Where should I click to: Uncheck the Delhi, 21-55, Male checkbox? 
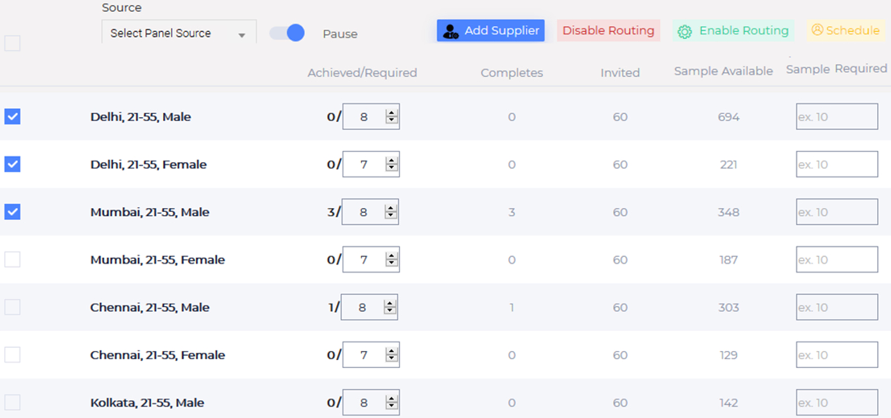pos(13,116)
